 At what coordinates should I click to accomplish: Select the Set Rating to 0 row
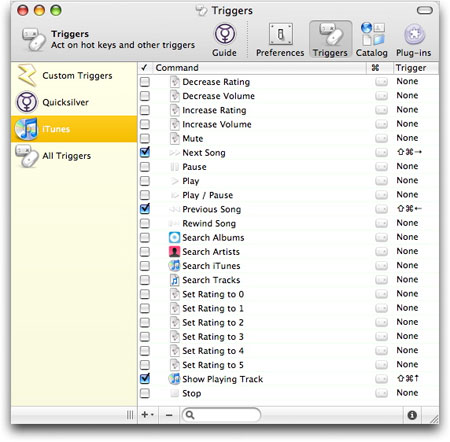point(288,294)
